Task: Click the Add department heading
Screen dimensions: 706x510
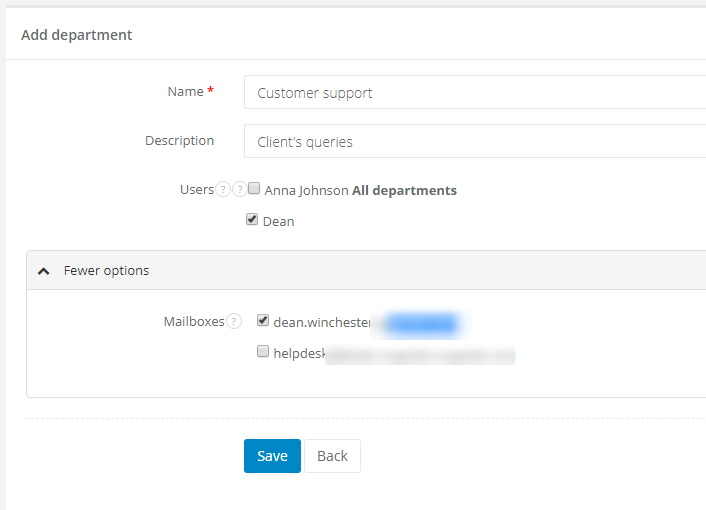Action: 77,35
